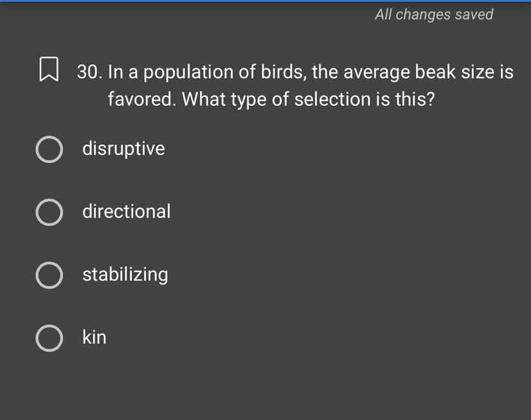This screenshot has width=531, height=420.
Task: Click the answer label 'disruptive'
Action: (124, 149)
